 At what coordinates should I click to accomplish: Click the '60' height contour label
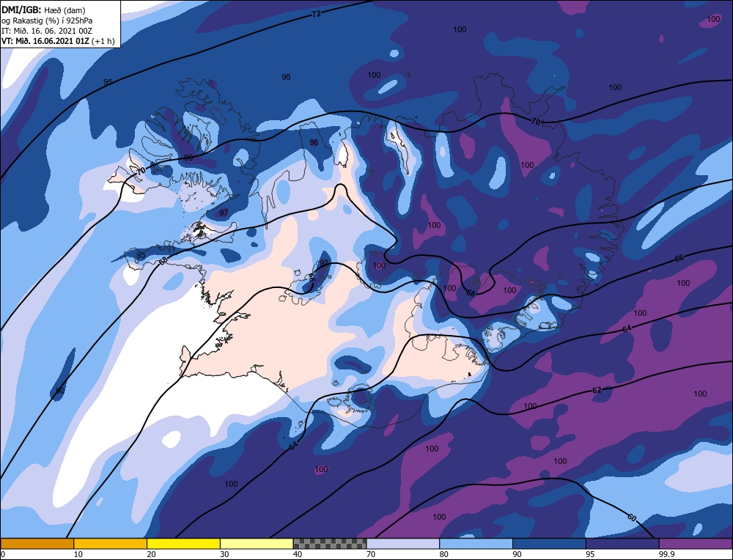point(632,517)
